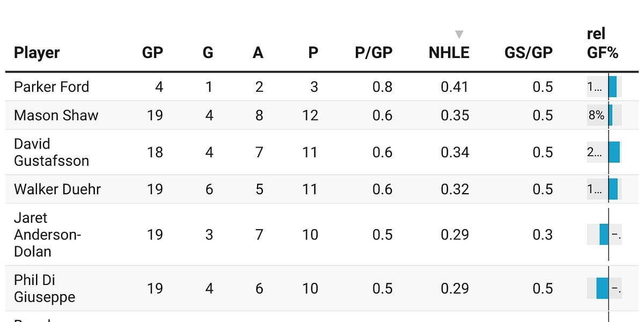Select Parker Ford player name
This screenshot has width=644, height=322.
click(52, 87)
